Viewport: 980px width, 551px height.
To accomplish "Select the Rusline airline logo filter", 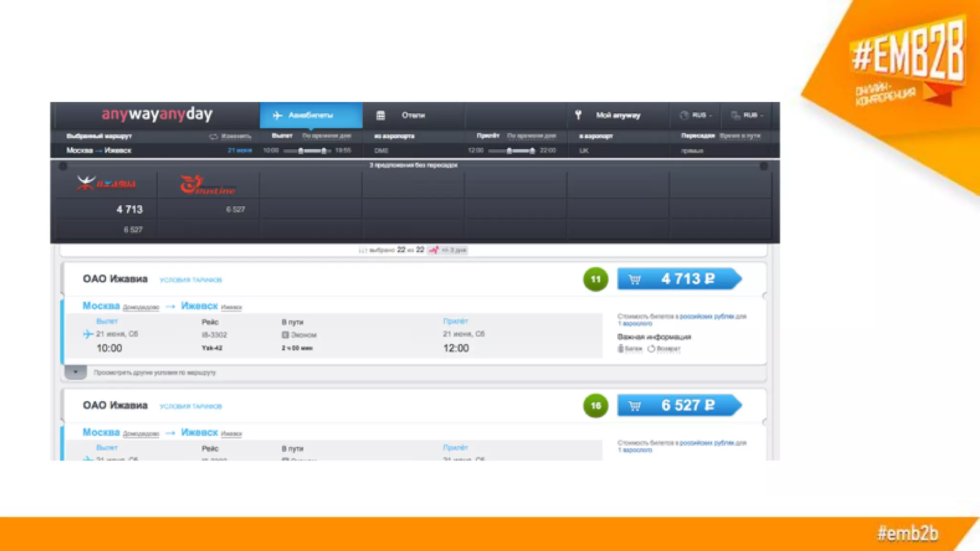I will (x=208, y=185).
